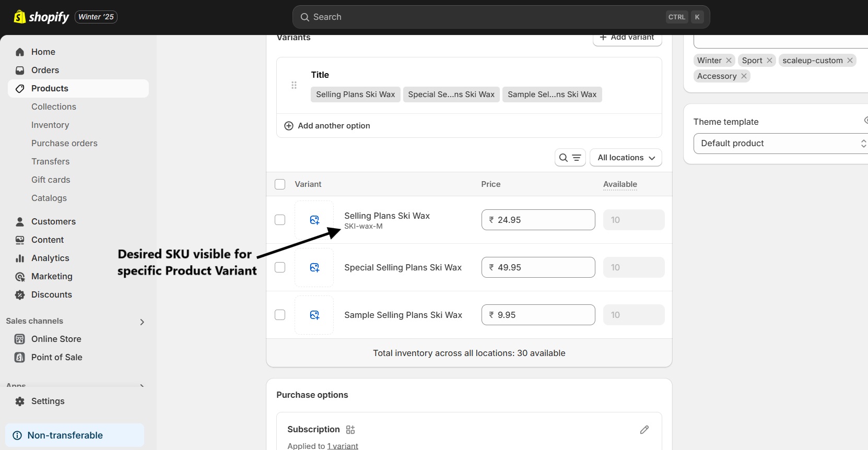Click the plus circle icon for Add another option

pos(288,126)
